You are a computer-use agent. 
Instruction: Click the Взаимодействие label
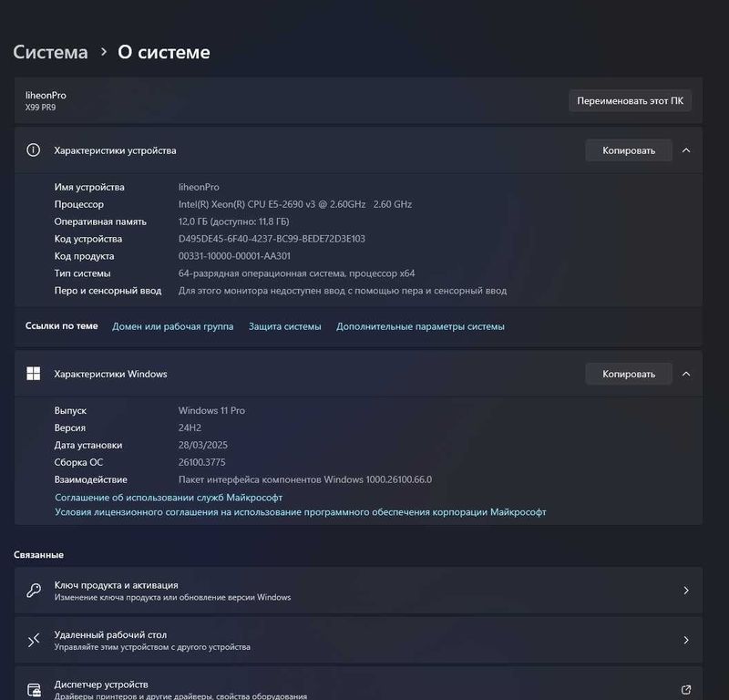click(x=90, y=479)
